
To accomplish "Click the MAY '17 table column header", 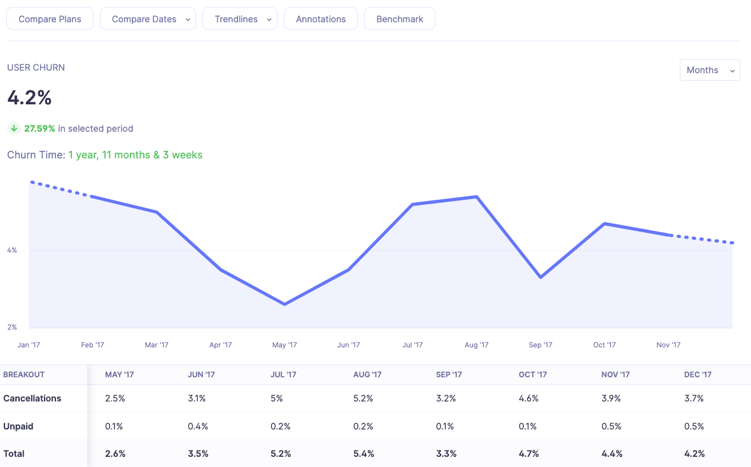I will tap(119, 375).
